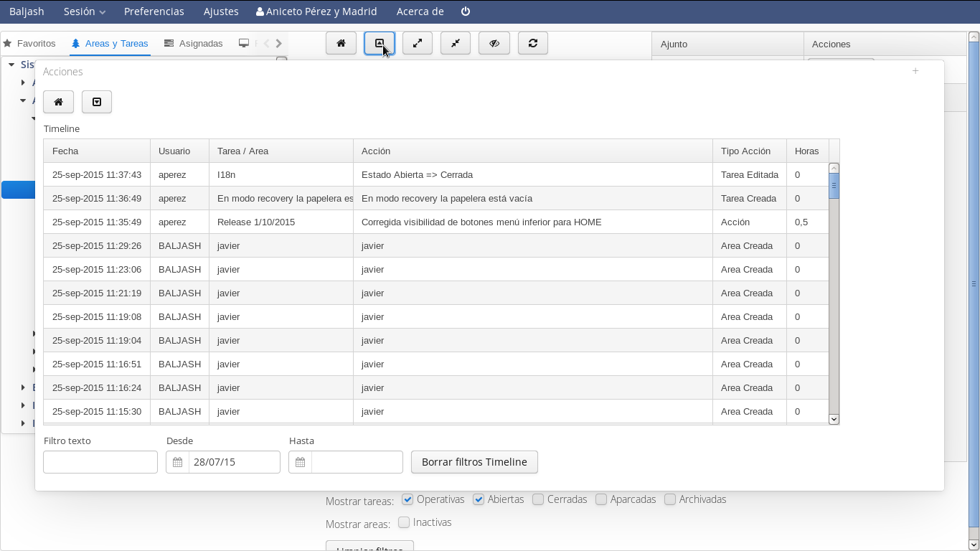Click the crossed-out eye toolbar button

pos(494,43)
